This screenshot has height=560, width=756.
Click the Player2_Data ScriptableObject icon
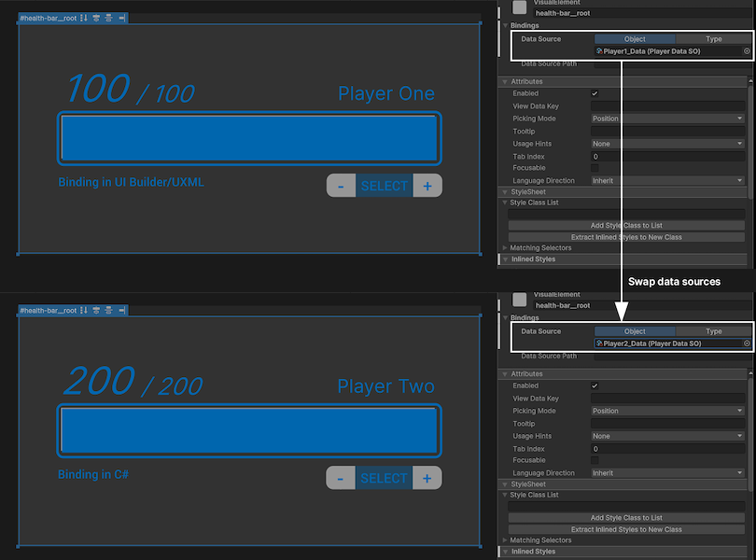(x=600, y=343)
